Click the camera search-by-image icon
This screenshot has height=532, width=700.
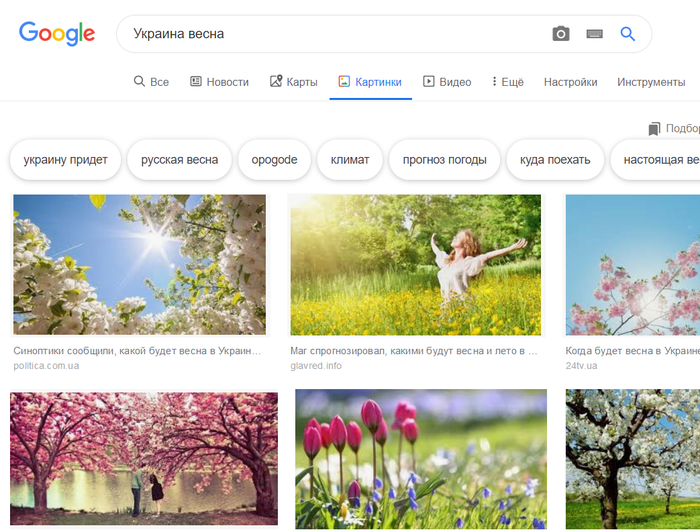(561, 34)
